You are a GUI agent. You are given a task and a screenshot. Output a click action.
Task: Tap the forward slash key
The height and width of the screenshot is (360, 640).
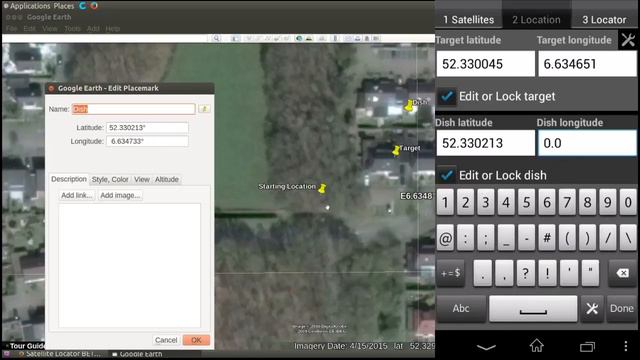[x=608, y=238]
